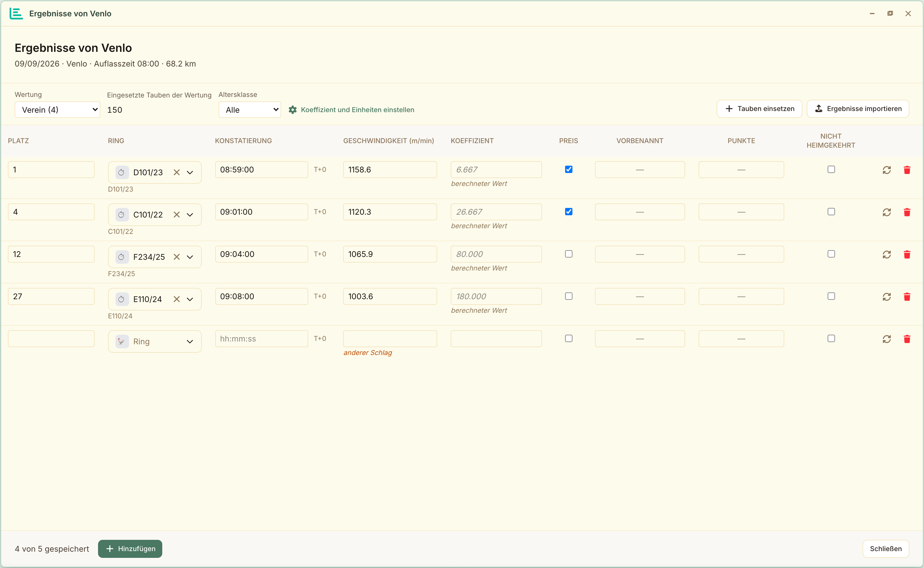Image resolution: width=924 pixels, height=568 pixels.
Task: Click the empty hh:mm:ss Konstatierung field
Action: (261, 338)
